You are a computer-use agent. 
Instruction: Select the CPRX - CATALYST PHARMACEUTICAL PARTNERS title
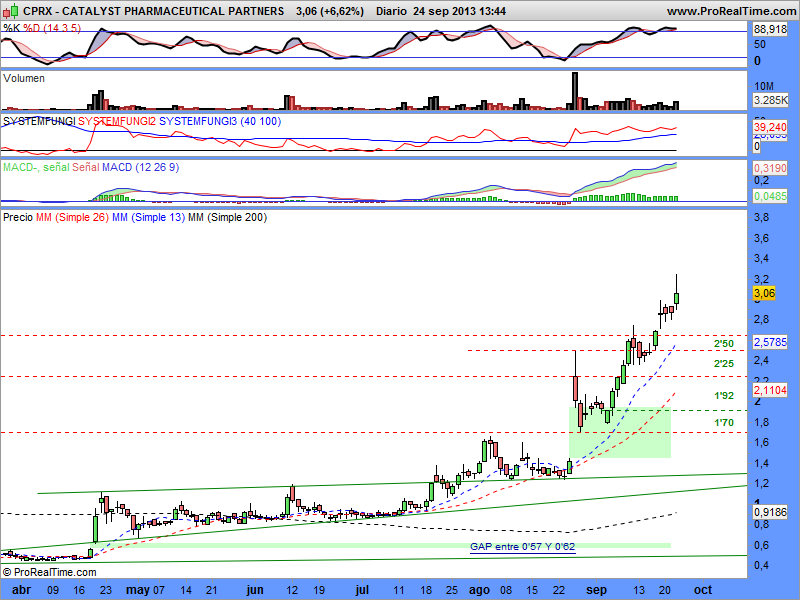(x=154, y=11)
